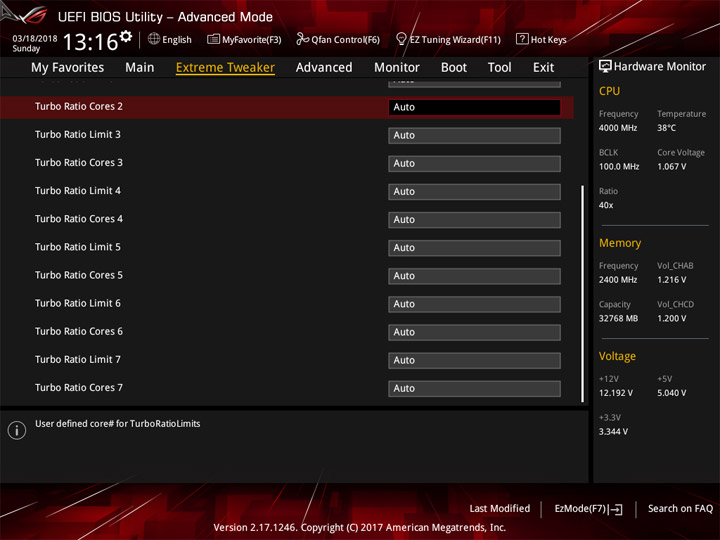Viewport: 720px width, 540px height.
Task: Switch to the Main tab
Action: [x=140, y=68]
